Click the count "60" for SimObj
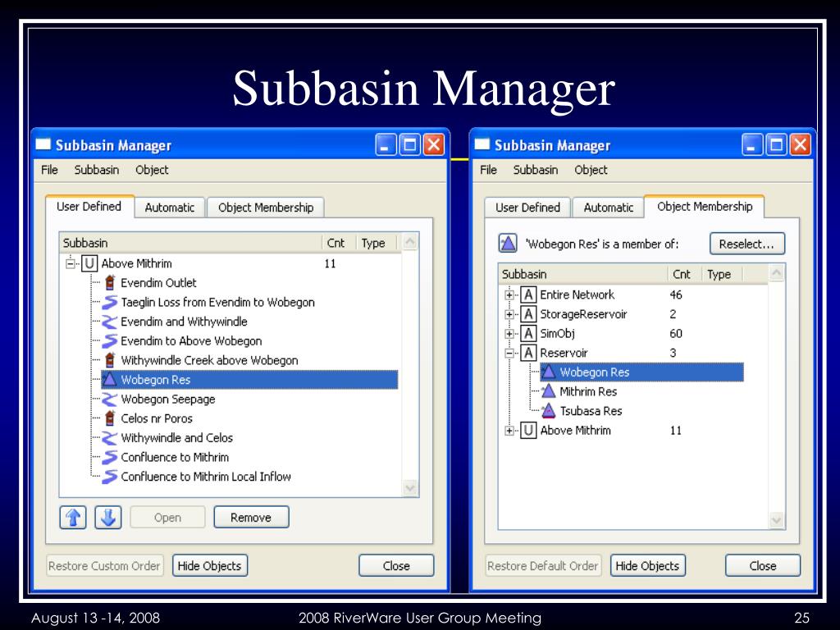This screenshot has height=630, width=840. click(676, 333)
